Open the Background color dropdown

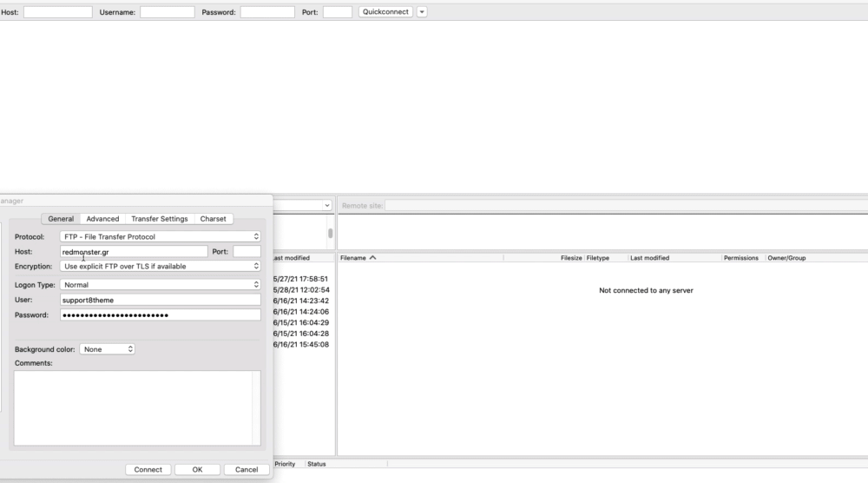[108, 349]
